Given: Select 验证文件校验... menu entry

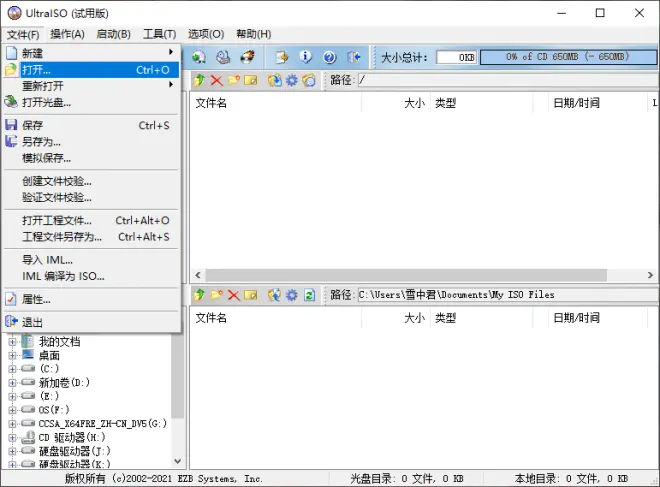Looking at the screenshot, I should (91, 197).
